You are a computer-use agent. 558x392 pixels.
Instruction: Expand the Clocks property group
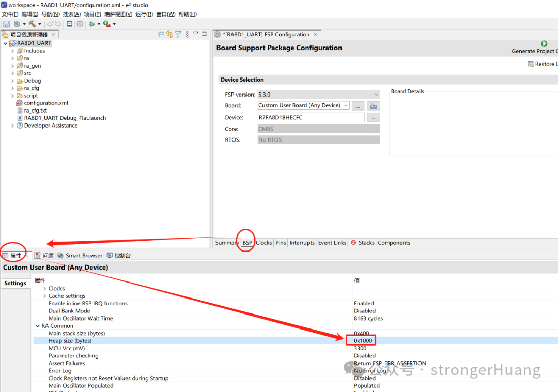(x=44, y=289)
